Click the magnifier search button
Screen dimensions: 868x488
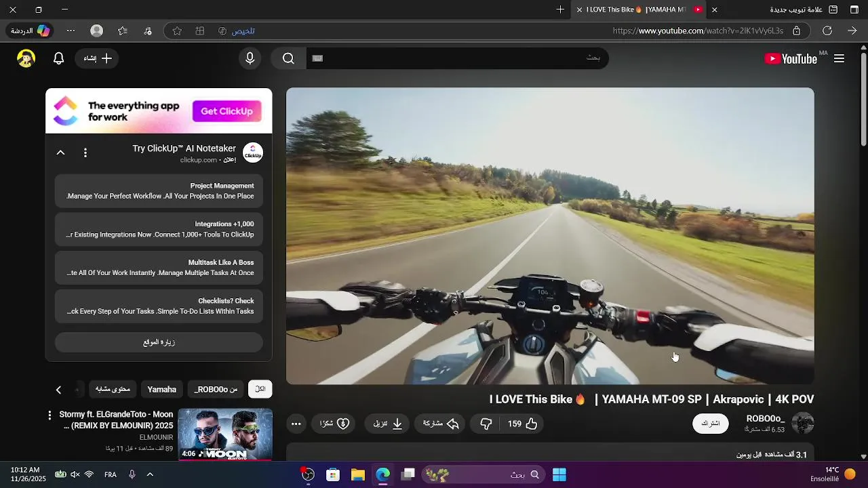coord(288,58)
